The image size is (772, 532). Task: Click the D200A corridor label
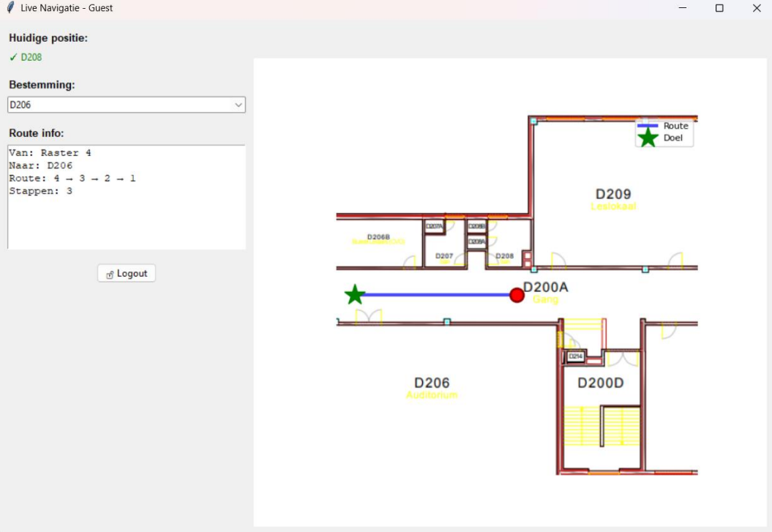545,287
